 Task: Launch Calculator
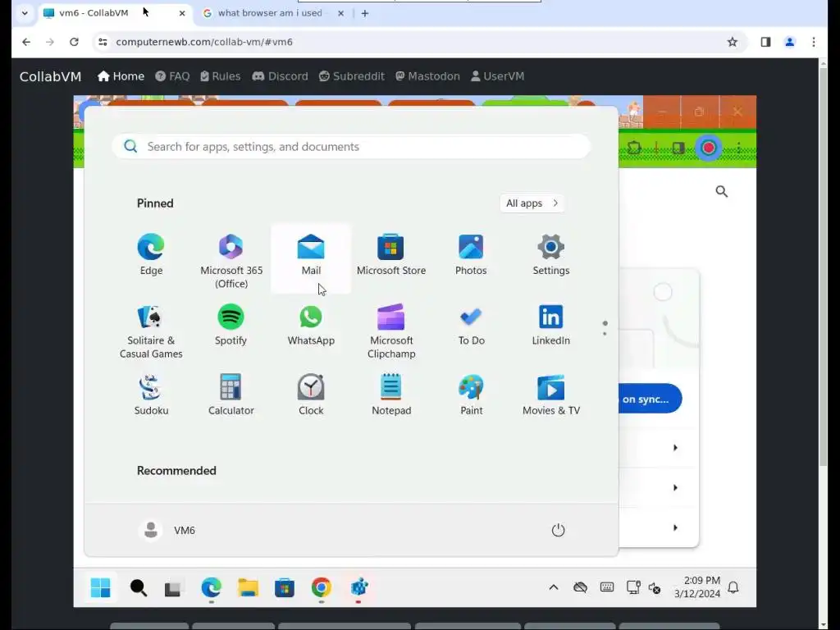tap(231, 395)
